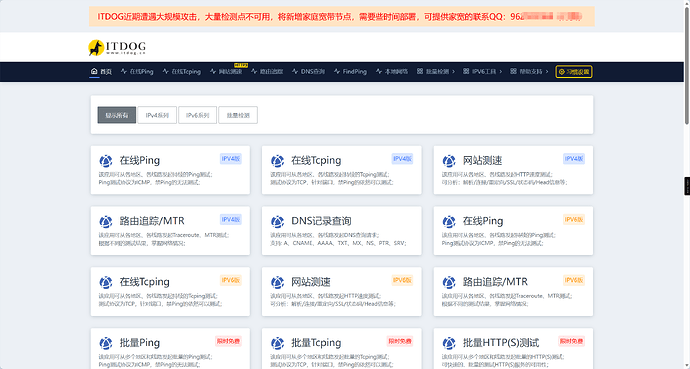Screen dimensions: 690x369
Task: Click the grid icon before 批量检测 nav item
Action: [420, 71]
